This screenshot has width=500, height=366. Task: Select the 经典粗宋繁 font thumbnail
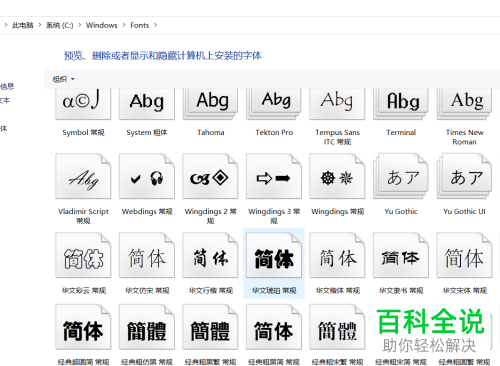pyautogui.click(x=337, y=327)
